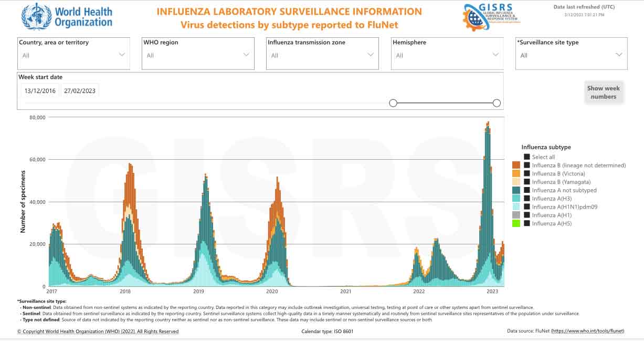
Task: Toggle the Influenza B (Yamagata) checkbox
Action: coord(526,182)
